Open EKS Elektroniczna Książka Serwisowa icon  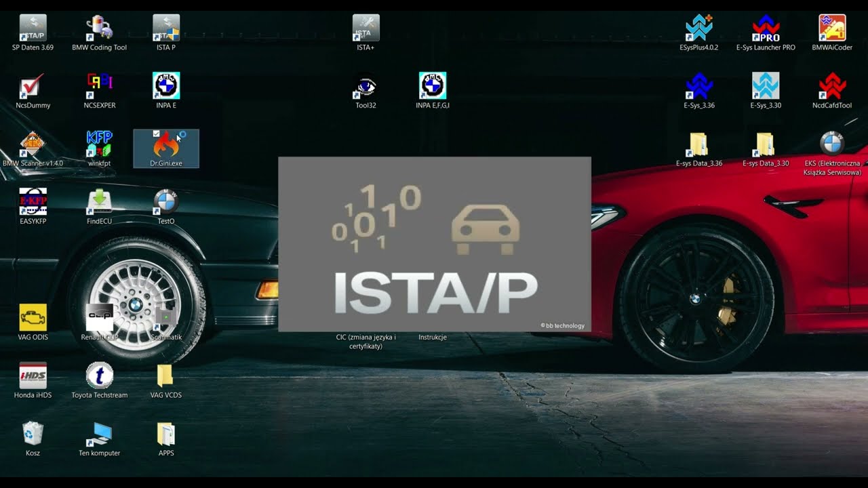[832, 144]
